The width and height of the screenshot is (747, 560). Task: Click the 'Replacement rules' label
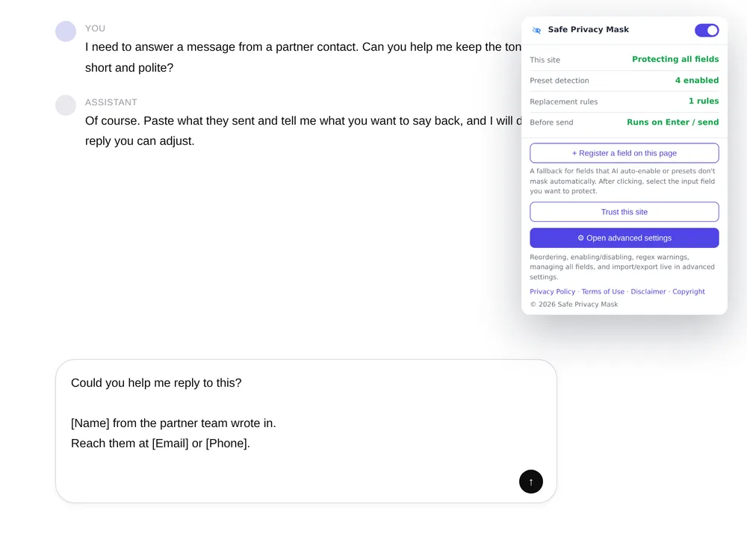(563, 102)
